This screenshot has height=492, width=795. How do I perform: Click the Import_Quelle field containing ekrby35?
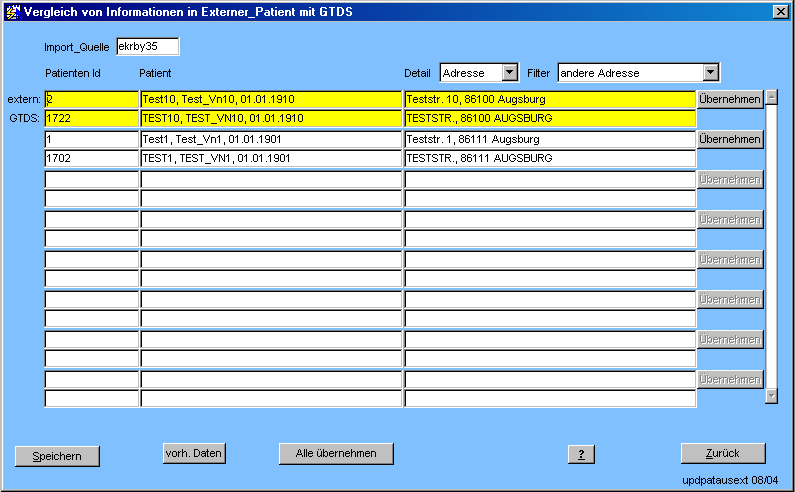[x=147, y=47]
